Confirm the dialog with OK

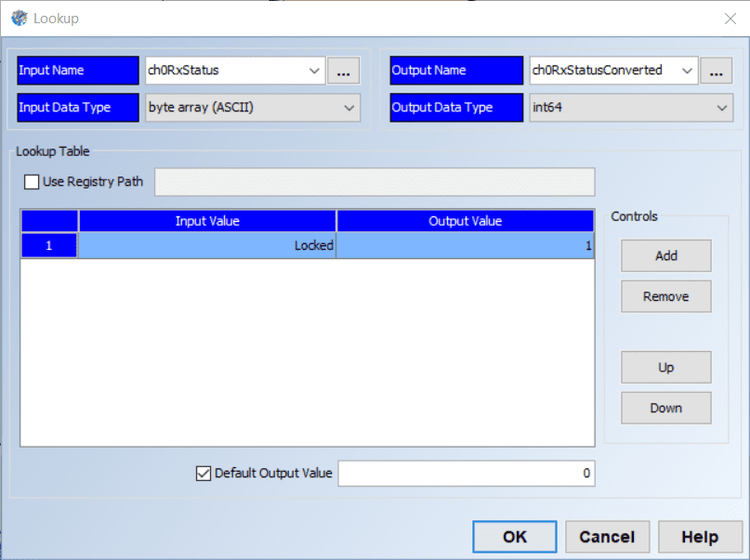(515, 537)
